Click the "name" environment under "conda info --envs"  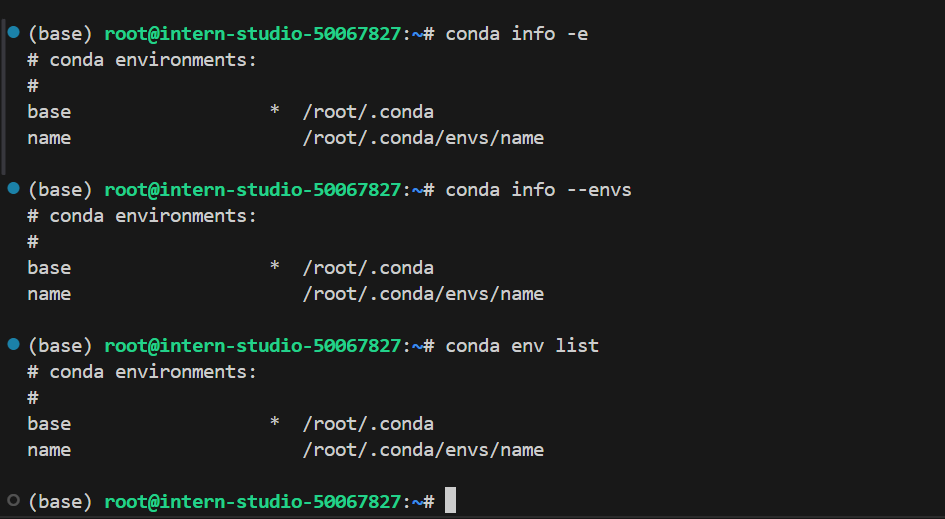pos(49,294)
